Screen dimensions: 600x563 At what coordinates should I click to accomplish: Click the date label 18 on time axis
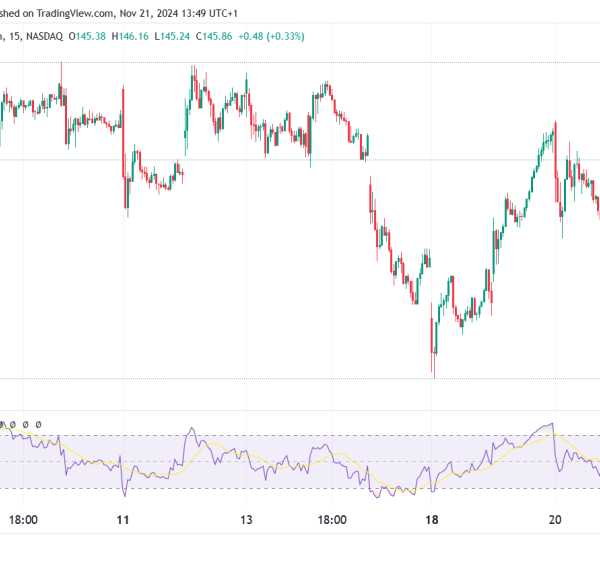click(x=432, y=520)
